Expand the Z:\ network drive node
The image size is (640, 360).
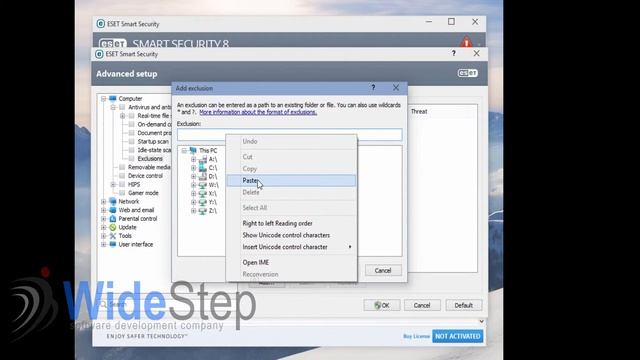click(x=193, y=211)
